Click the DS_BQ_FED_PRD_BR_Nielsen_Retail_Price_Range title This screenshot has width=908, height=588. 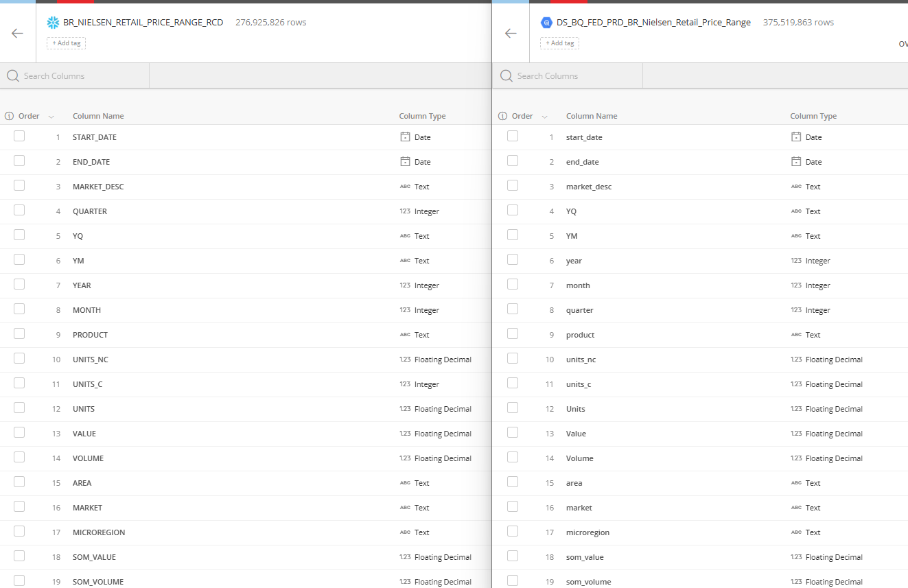[x=653, y=22]
